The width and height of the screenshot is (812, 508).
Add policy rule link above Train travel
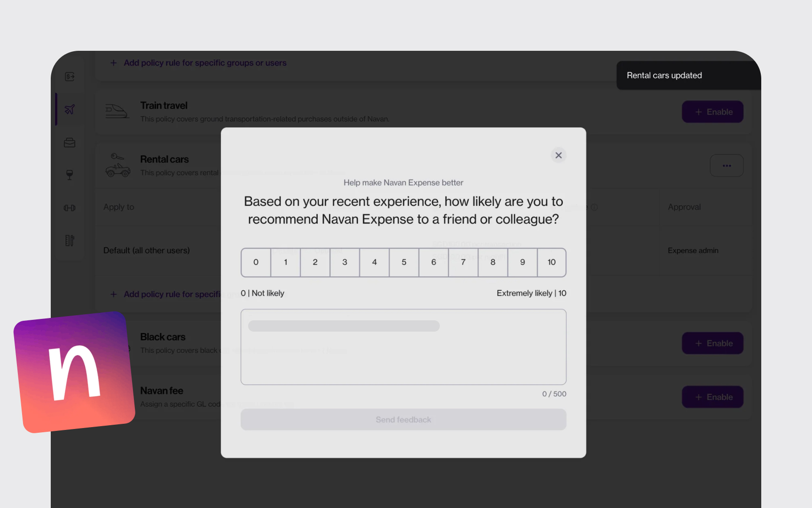(x=198, y=63)
